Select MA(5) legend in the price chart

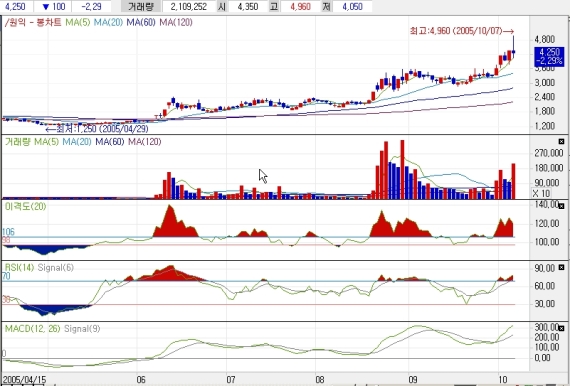(x=77, y=23)
